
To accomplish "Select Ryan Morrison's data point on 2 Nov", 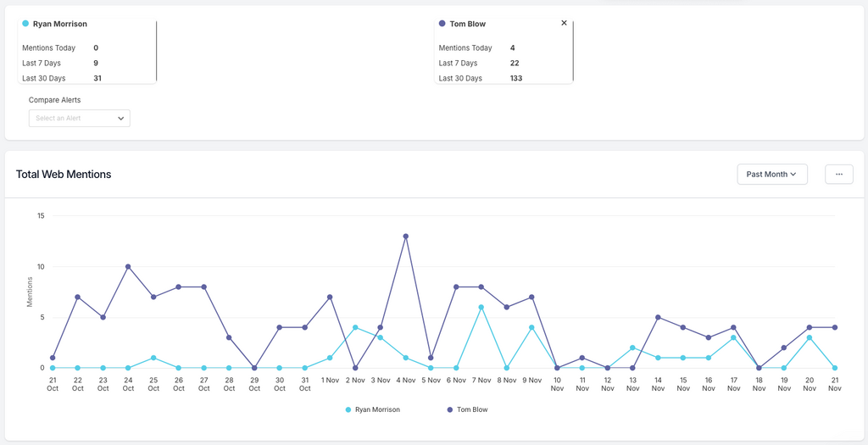I will [355, 327].
